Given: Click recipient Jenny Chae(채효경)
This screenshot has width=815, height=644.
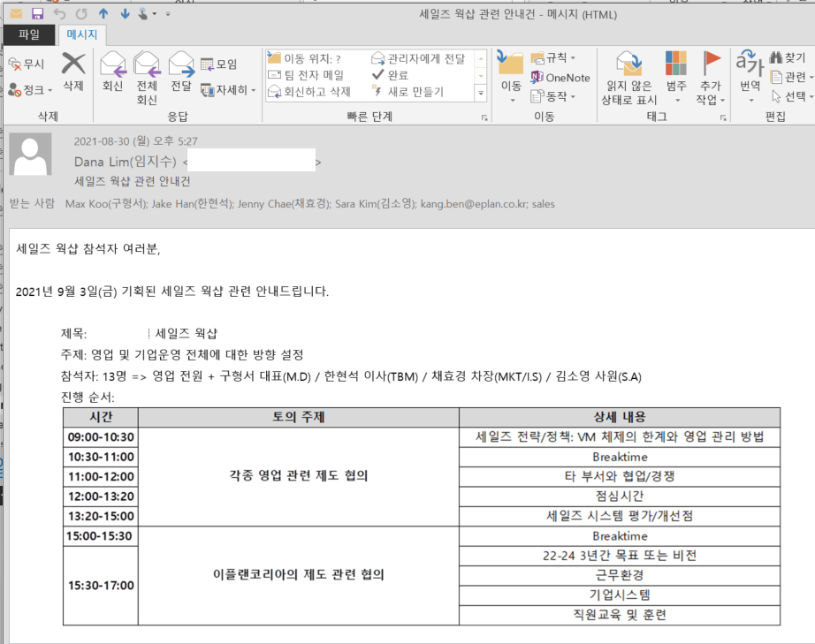Looking at the screenshot, I should point(284,203).
